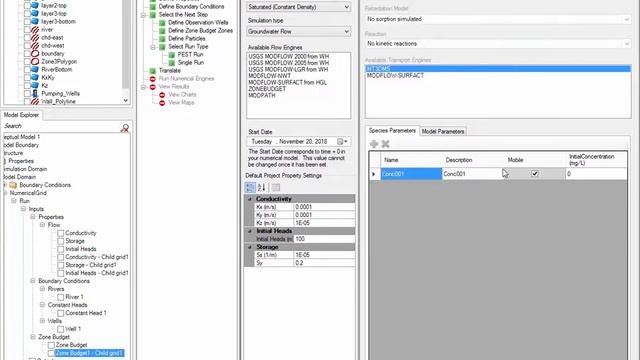This screenshot has height=360, width=640.
Task: Click the river layer stripe icon
Action: click(35, 29)
